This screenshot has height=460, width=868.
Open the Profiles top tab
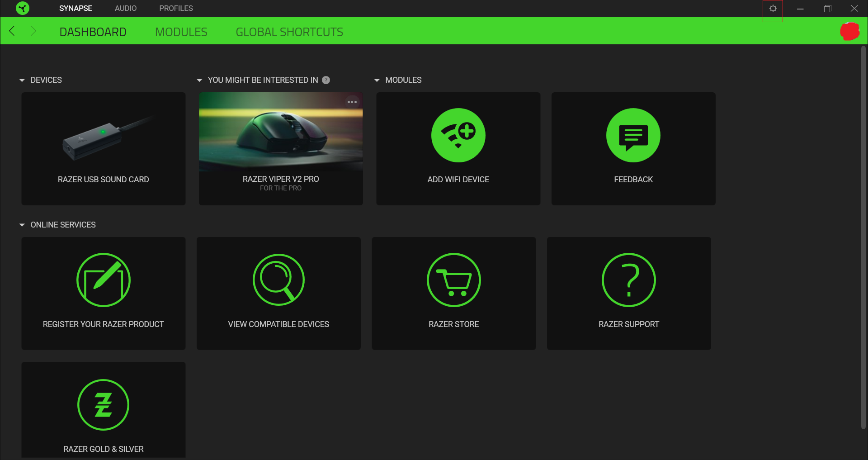[x=176, y=8]
